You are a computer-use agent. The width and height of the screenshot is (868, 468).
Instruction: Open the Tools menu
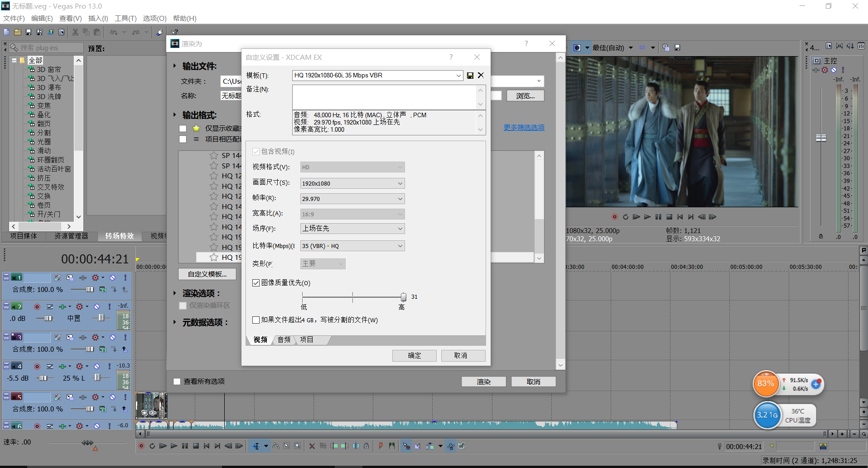(125, 19)
